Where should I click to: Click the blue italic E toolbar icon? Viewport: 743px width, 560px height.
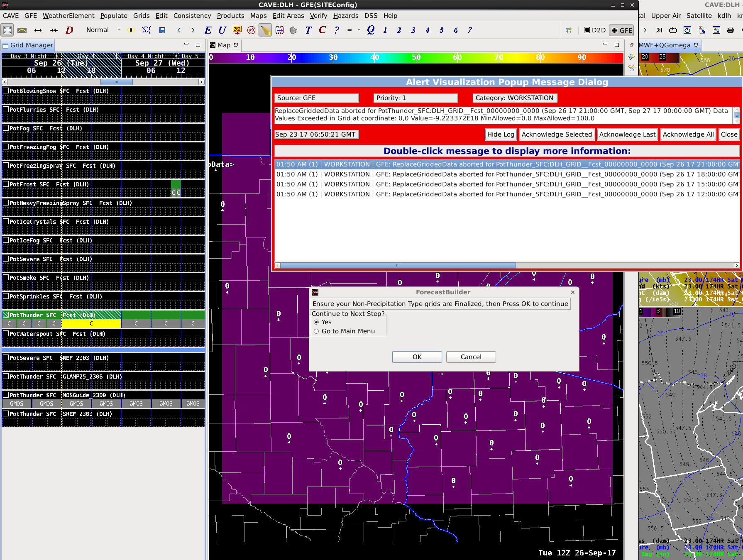click(208, 30)
